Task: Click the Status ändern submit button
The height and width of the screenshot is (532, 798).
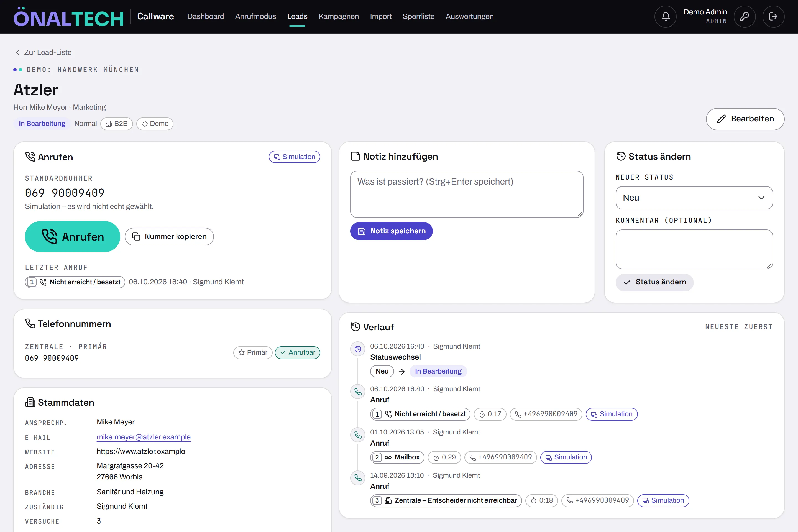Action: tap(654, 282)
